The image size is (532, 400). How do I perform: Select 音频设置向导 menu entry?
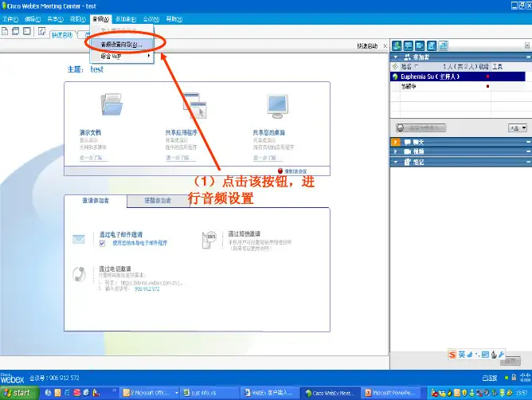(122, 45)
